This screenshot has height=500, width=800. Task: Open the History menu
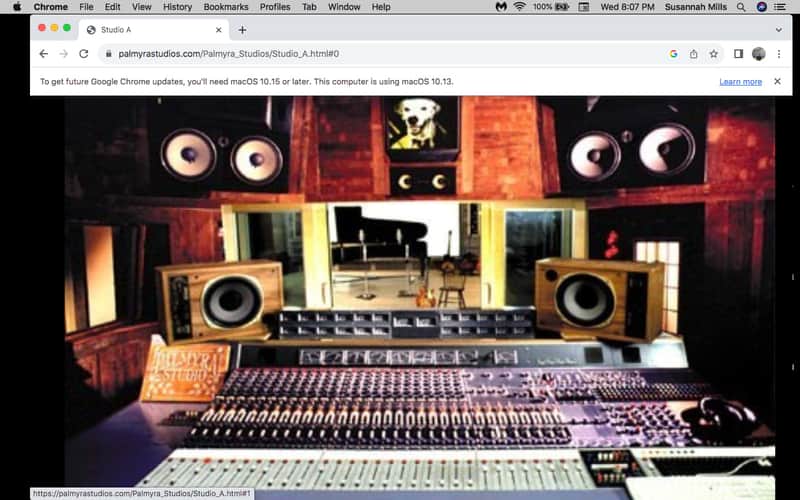(x=177, y=7)
